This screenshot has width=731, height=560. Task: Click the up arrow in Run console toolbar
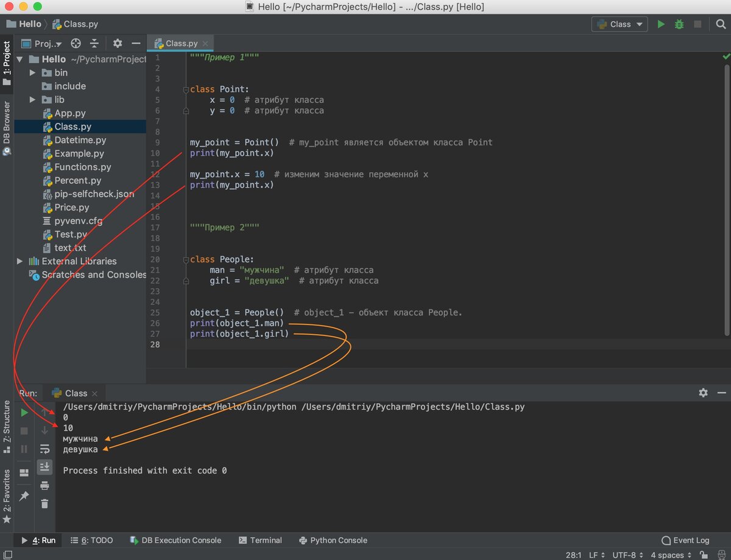pos(44,412)
